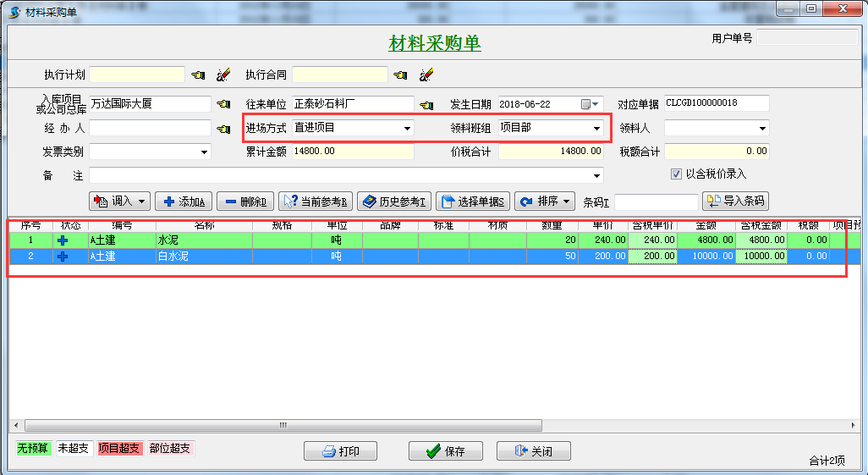
Task: Click the clear pen icon beside 执行合同
Action: pos(426,75)
